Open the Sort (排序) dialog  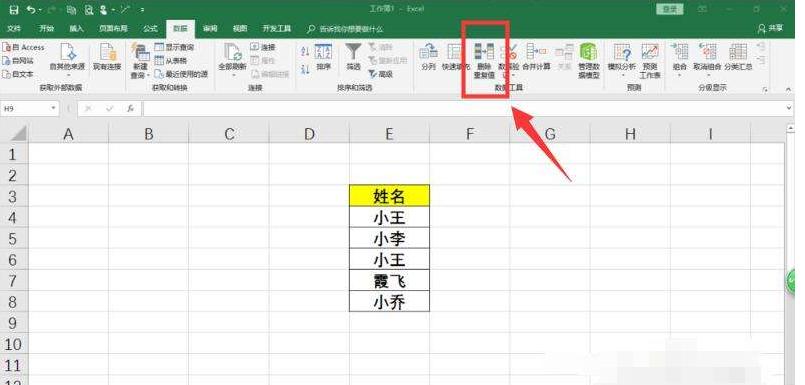tap(323, 57)
